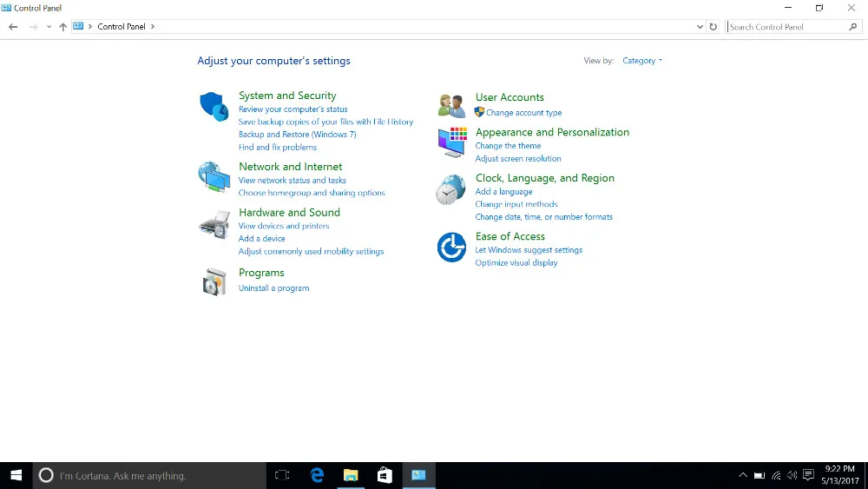Go back using the back arrow
868x489 pixels.
(x=13, y=27)
